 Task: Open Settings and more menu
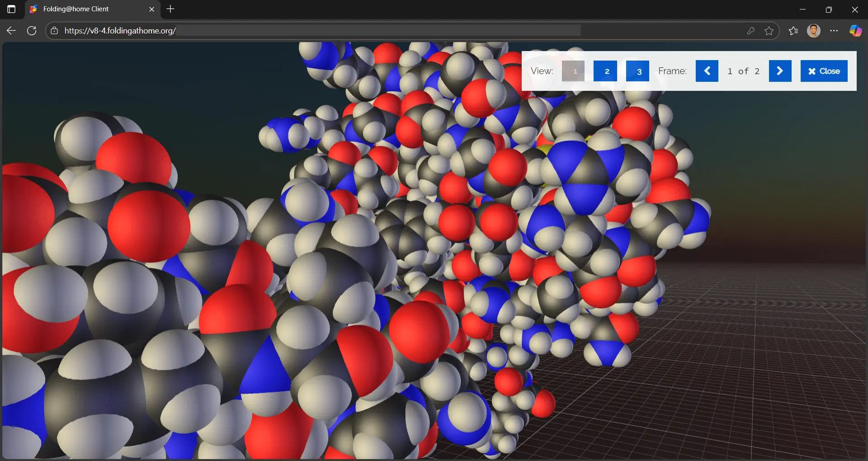[834, 31]
